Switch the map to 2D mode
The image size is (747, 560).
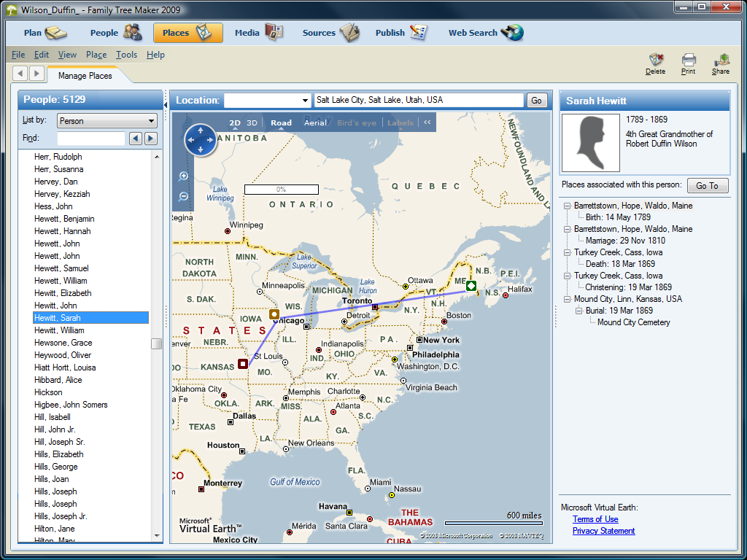[235, 122]
